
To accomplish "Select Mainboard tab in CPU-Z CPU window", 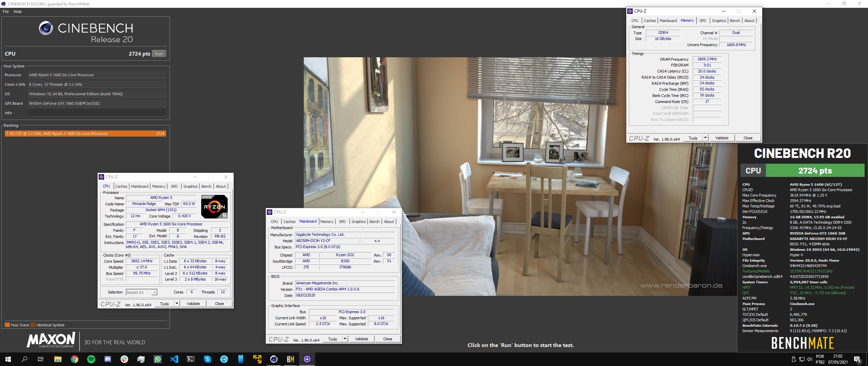I will pos(140,186).
